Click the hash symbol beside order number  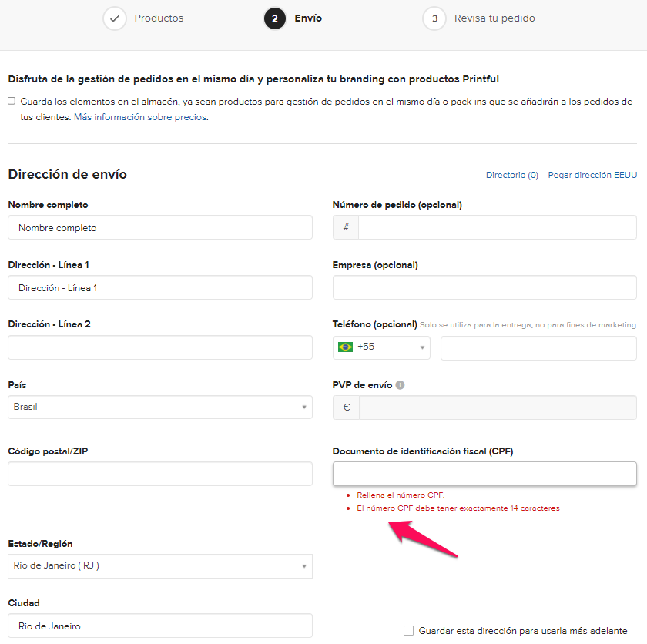click(x=346, y=227)
